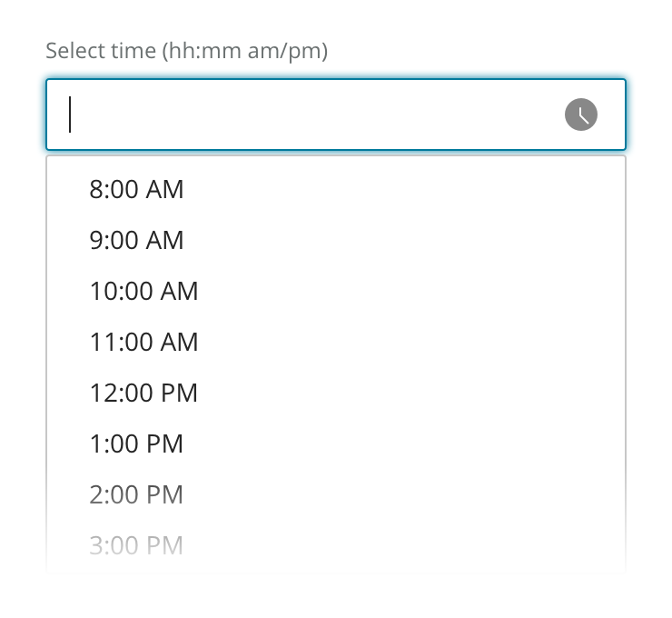Click the 'Select time (hh:mm am/pm)' label
This screenshot has height=618, width=672.
[186, 50]
